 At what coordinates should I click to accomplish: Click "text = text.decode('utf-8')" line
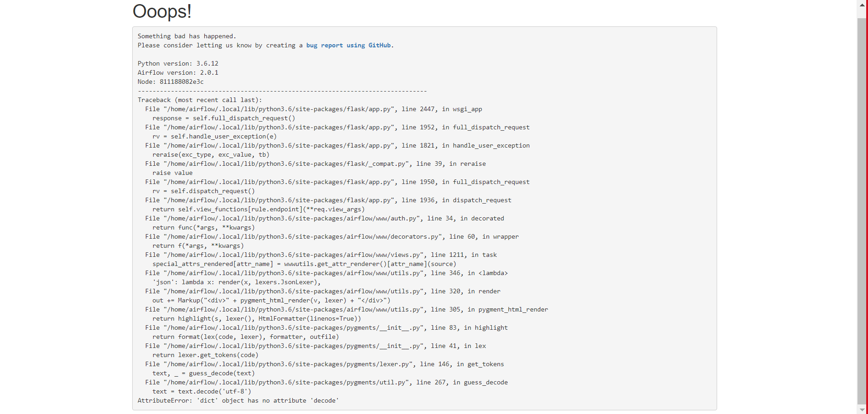pos(202,391)
